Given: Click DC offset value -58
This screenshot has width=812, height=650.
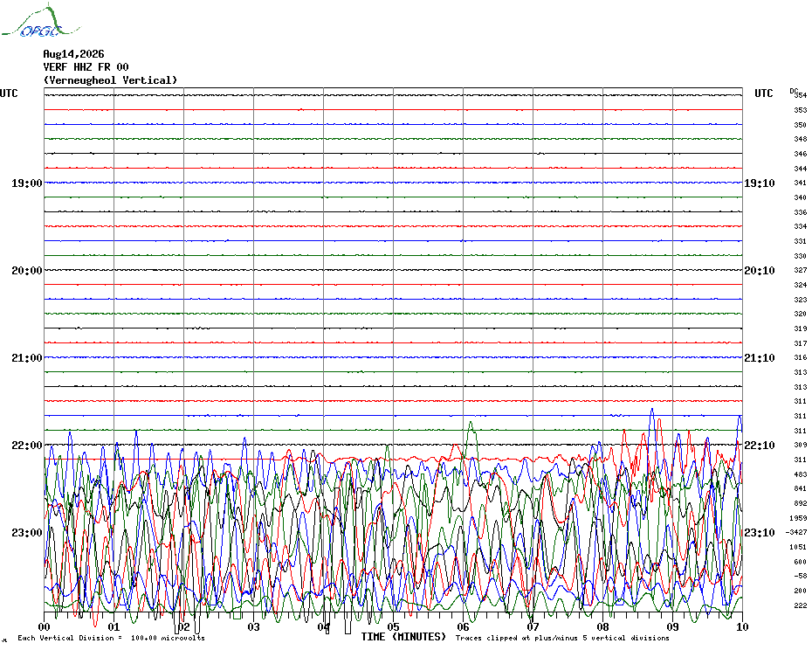Looking at the screenshot, I should pyautogui.click(x=801, y=576).
